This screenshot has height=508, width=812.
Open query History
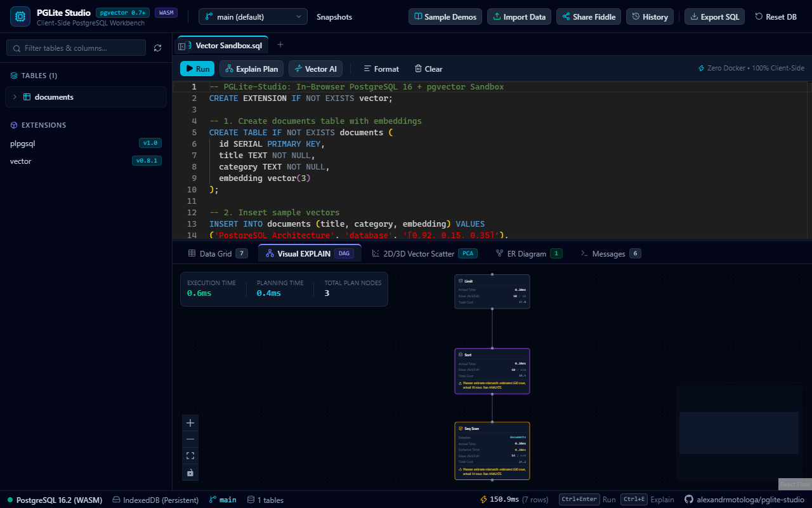point(650,17)
